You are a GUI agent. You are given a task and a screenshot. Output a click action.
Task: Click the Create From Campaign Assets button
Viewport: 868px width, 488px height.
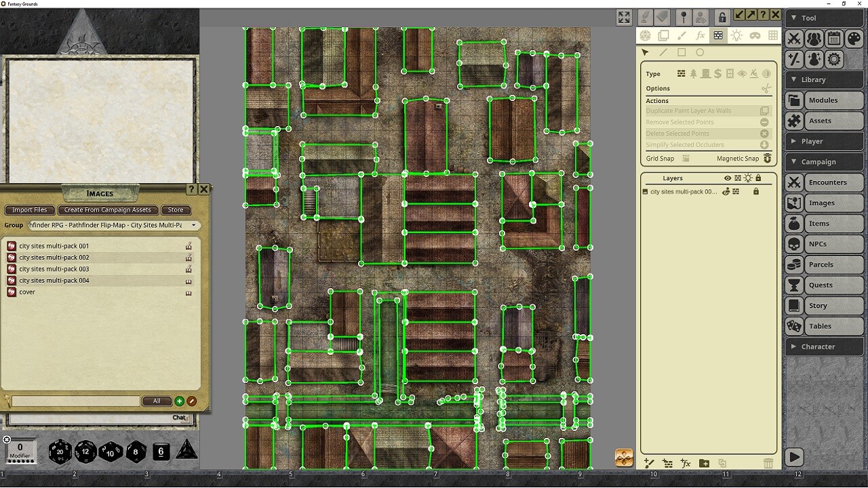108,209
